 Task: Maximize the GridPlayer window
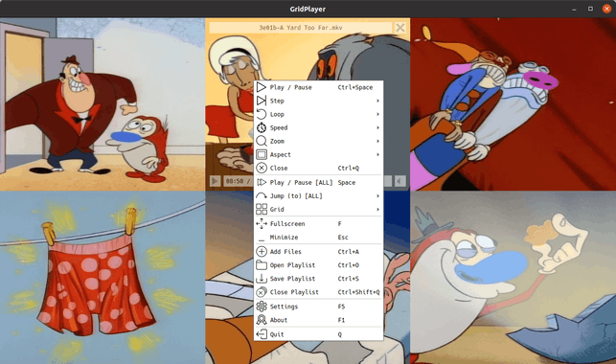point(590,9)
